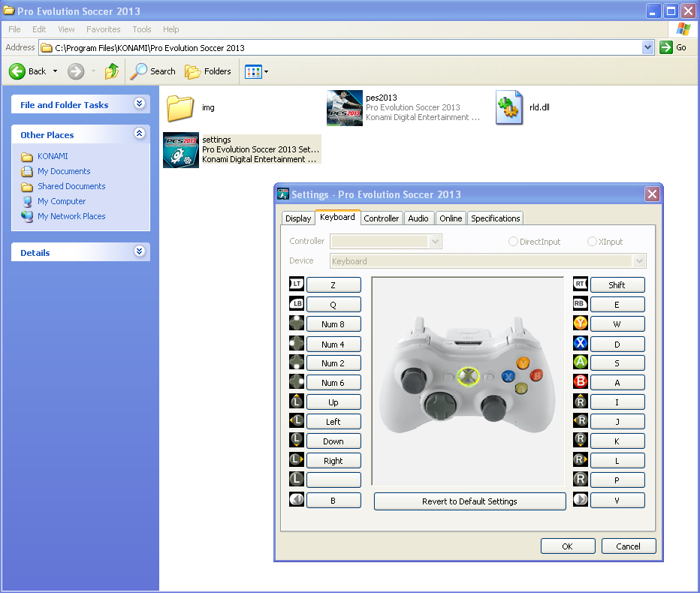Screen dimensions: 700x593
Task: Click the Z key assignment for LT
Action: [x=333, y=284]
